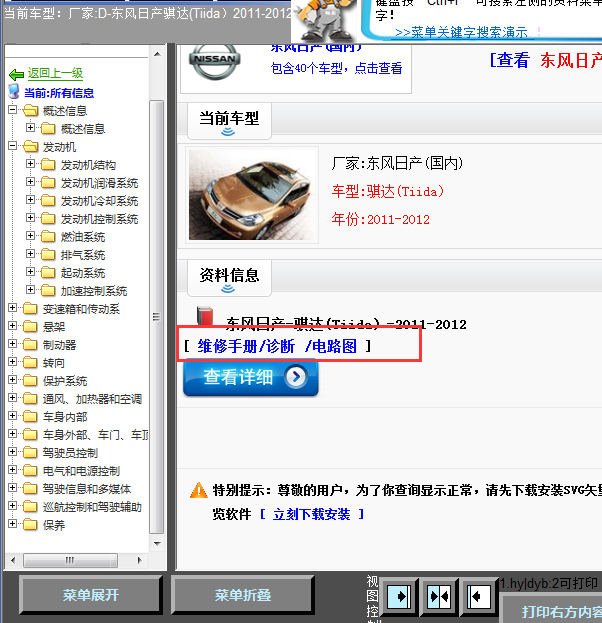Click the 返回上一级 link
This screenshot has height=623, width=602.
(x=55, y=73)
